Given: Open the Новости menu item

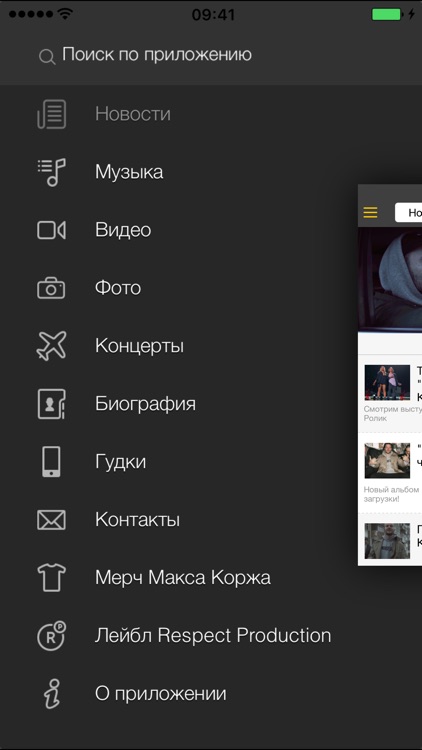Looking at the screenshot, I should (133, 114).
